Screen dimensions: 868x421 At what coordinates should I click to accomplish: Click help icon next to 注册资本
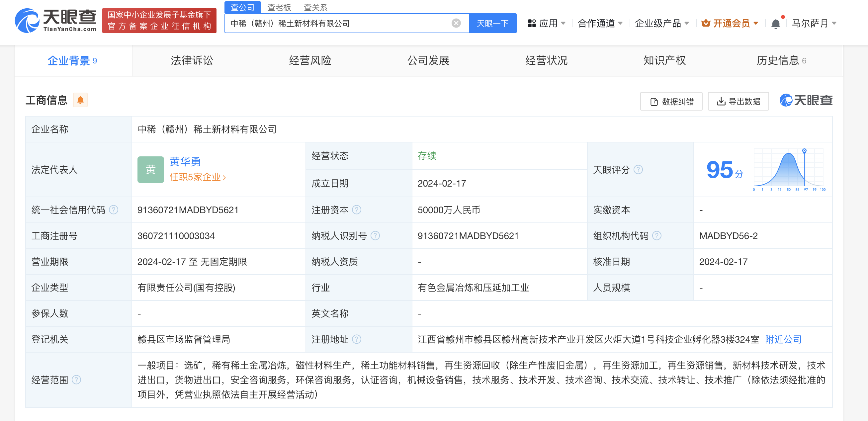(357, 210)
